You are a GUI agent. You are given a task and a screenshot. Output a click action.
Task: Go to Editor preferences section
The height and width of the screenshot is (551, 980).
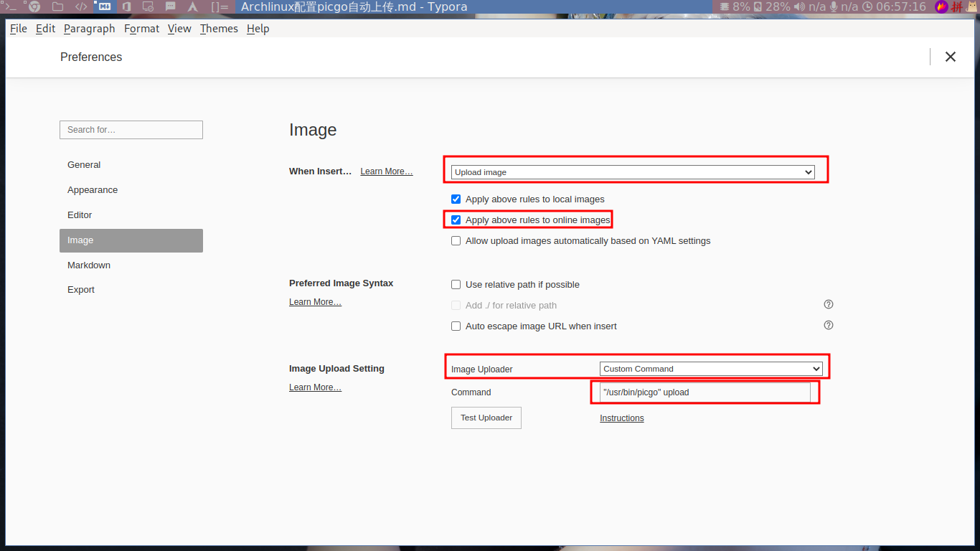click(131, 215)
